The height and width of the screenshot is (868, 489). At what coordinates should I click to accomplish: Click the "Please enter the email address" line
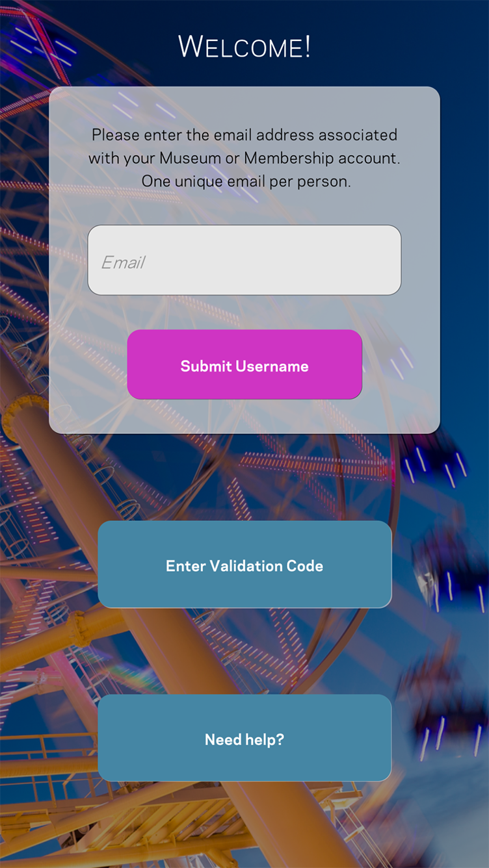pos(244,135)
